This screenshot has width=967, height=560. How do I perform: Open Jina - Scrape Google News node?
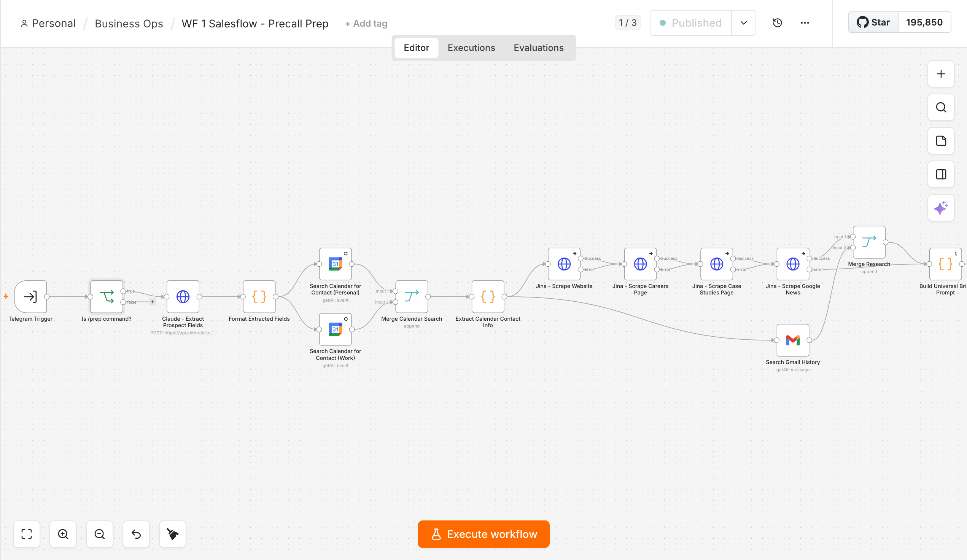pyautogui.click(x=793, y=264)
